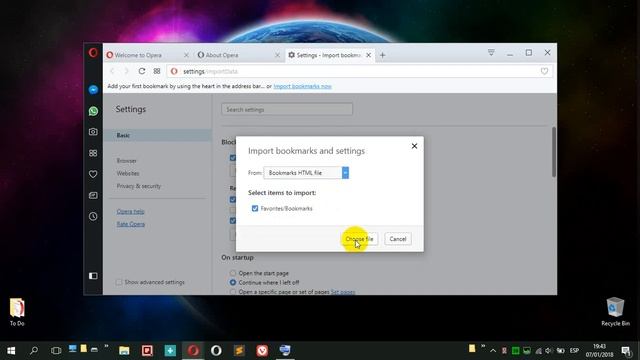Open Sublime Text from the taskbar
Image resolution: width=640 pixels, height=360 pixels.
pos(239,350)
